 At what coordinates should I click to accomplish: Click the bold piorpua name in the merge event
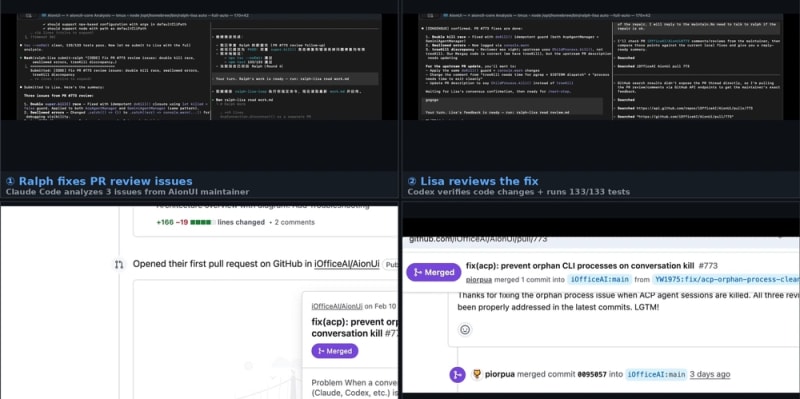click(500, 375)
